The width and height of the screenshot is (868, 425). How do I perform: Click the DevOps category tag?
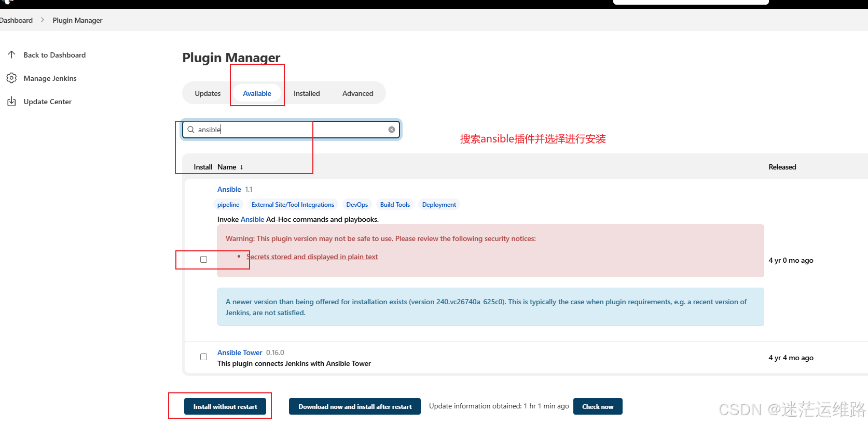(357, 205)
